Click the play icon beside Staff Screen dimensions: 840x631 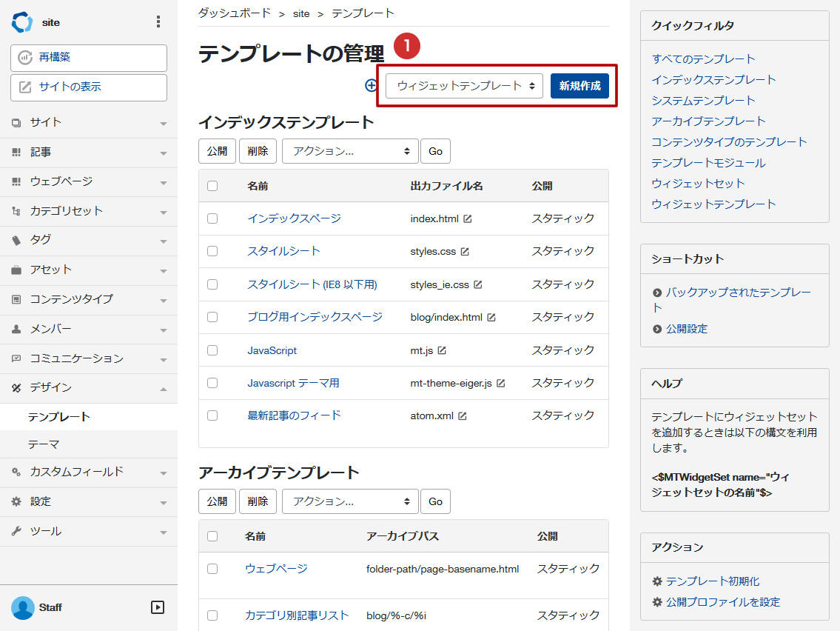tap(158, 607)
